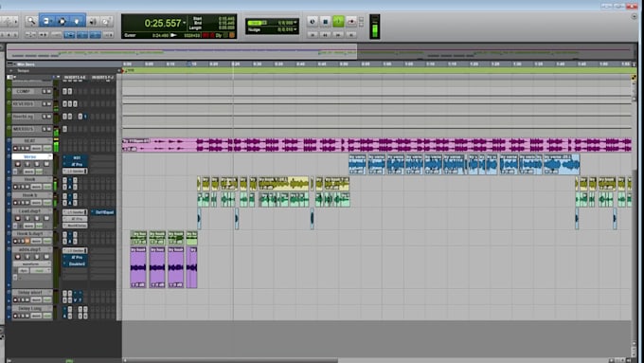Select the Scrubber speaker tool
Image resolution: width=644 pixels, height=363 pixels.
pos(93,21)
